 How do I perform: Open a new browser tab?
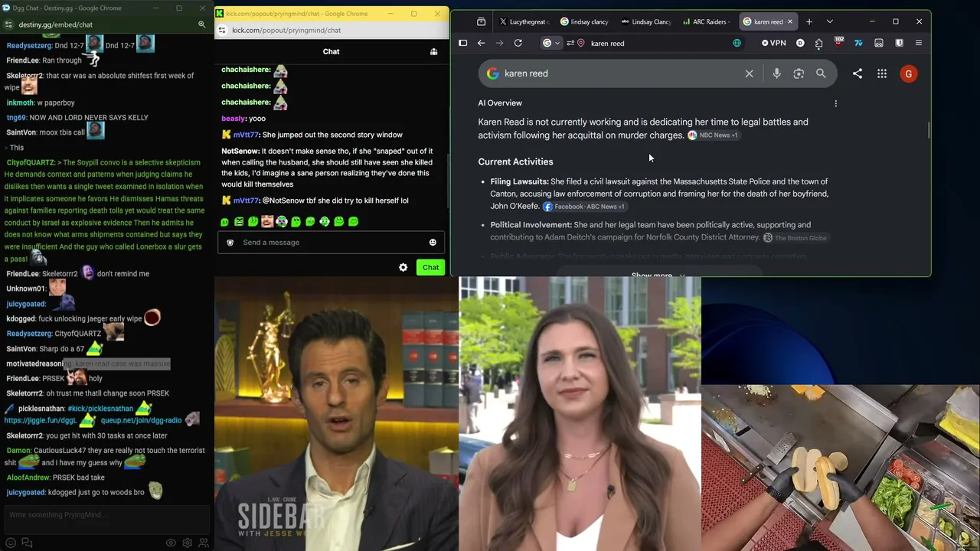click(x=809, y=21)
